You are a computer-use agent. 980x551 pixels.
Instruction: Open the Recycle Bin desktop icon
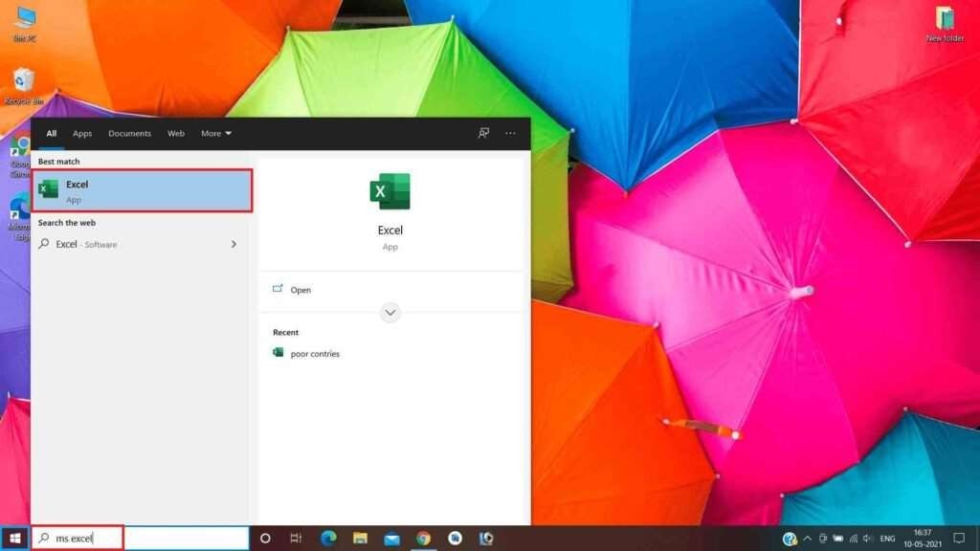(x=24, y=86)
